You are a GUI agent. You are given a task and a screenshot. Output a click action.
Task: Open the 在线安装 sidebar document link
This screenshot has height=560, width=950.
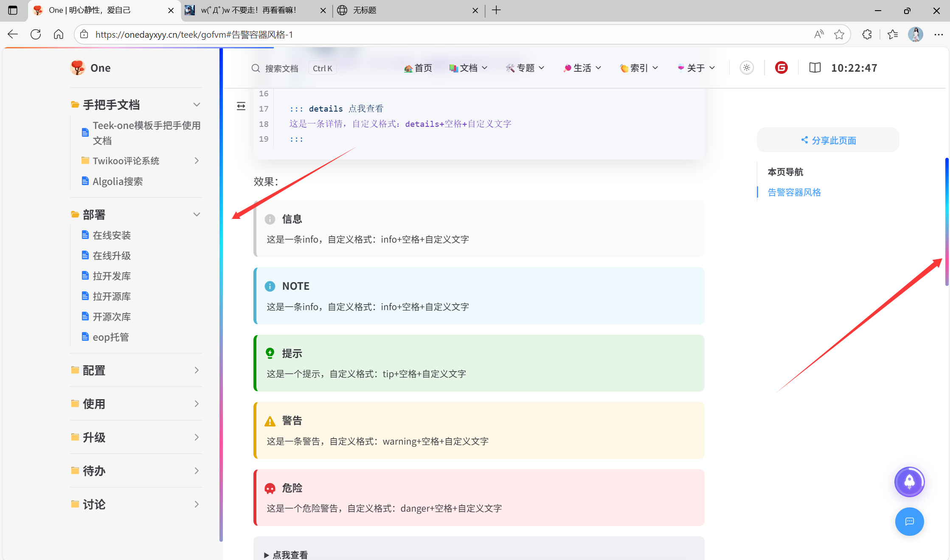coord(112,235)
